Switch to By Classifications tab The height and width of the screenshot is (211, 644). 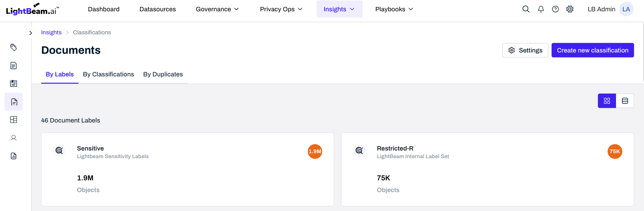click(x=108, y=74)
